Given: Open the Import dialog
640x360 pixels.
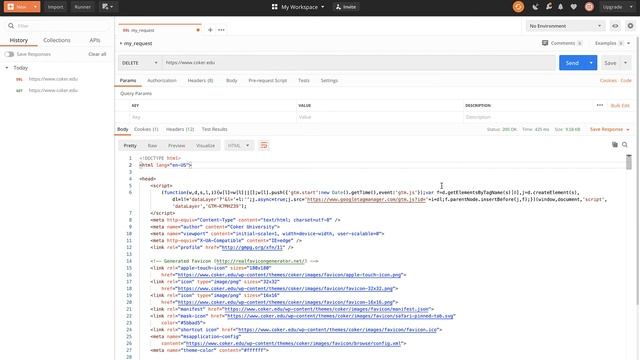Looking at the screenshot, I should [55, 7].
